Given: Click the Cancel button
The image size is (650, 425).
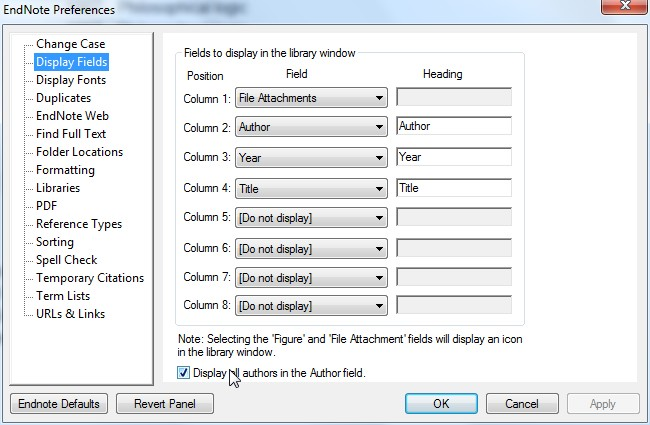Looking at the screenshot, I should [x=522, y=404].
